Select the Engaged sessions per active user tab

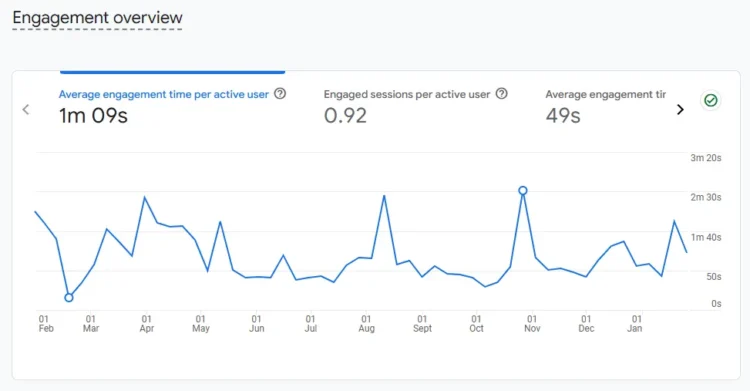point(415,107)
